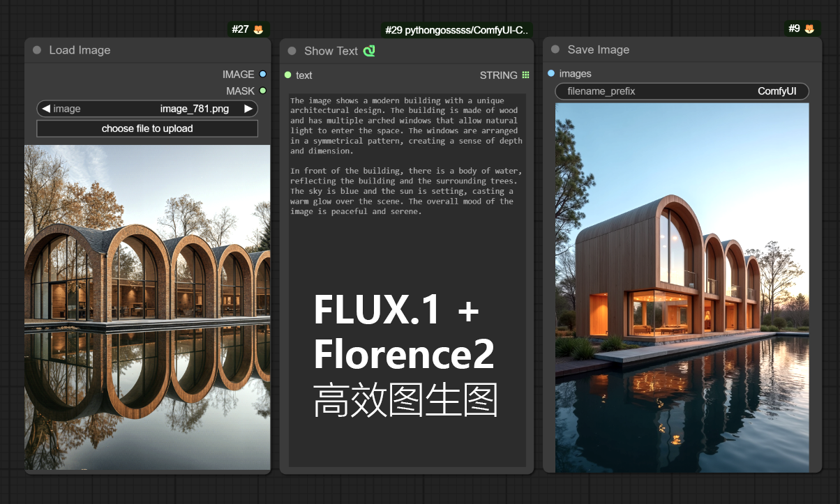Click the STRING output grid connector
The image size is (840, 504).
[x=525, y=75]
